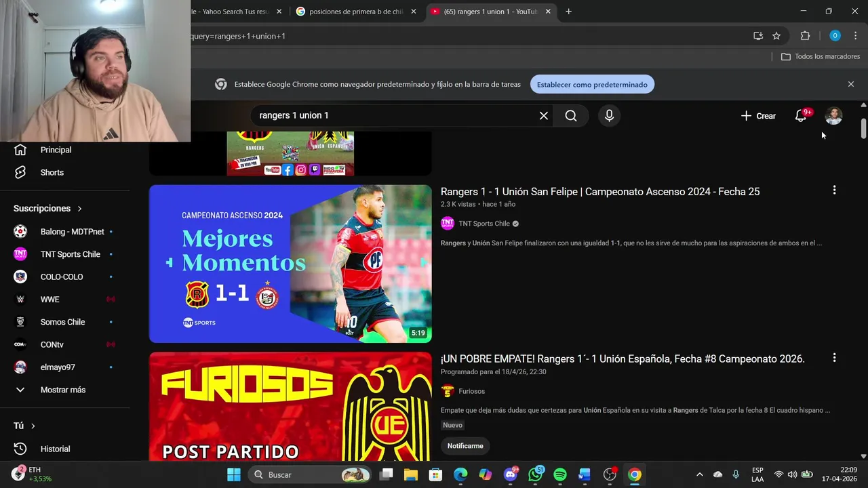Screen dimensions: 868x488
Task: Click the Notificarme button
Action: (x=465, y=446)
